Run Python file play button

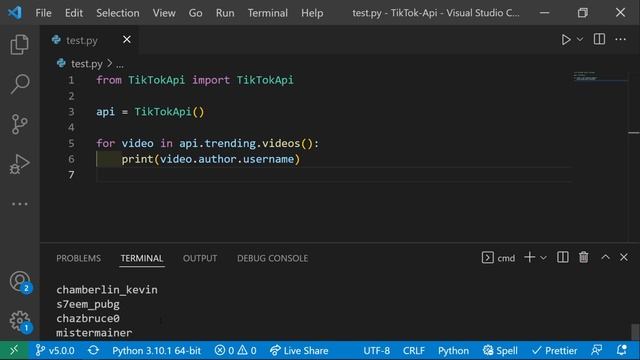click(x=566, y=40)
